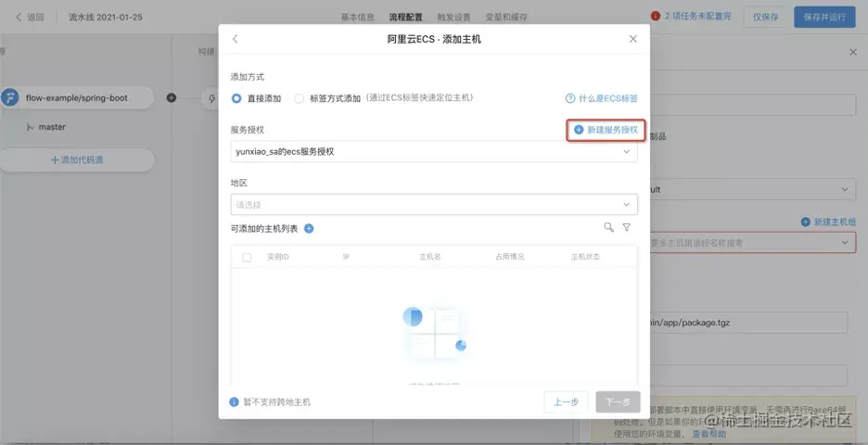Click the 主机名 column header
868x445 pixels.
[430, 257]
